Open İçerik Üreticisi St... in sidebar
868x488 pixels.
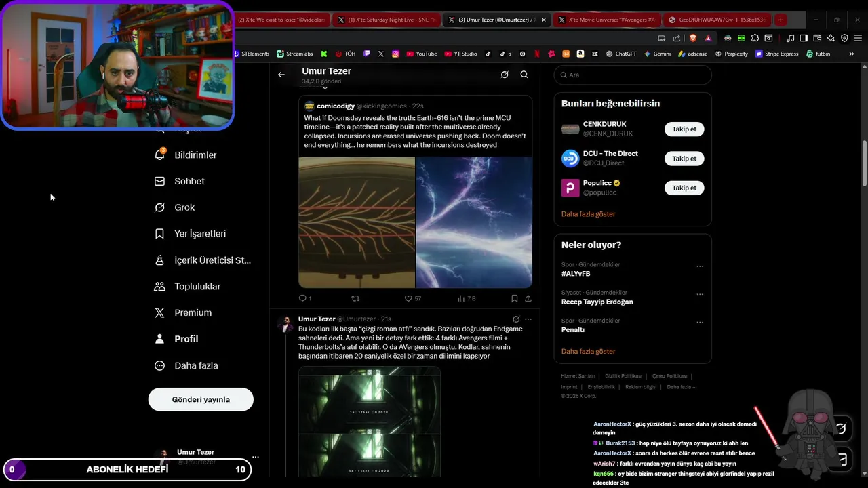[x=203, y=260]
